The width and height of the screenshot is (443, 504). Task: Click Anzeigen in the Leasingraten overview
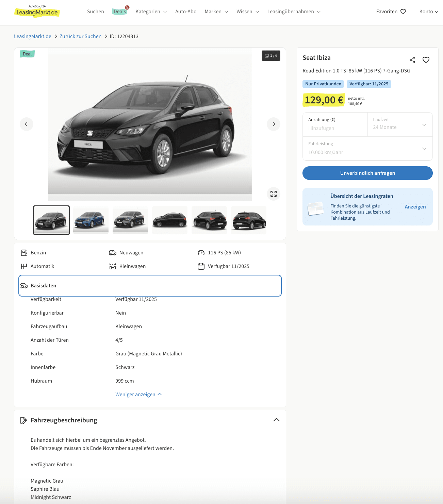point(415,207)
